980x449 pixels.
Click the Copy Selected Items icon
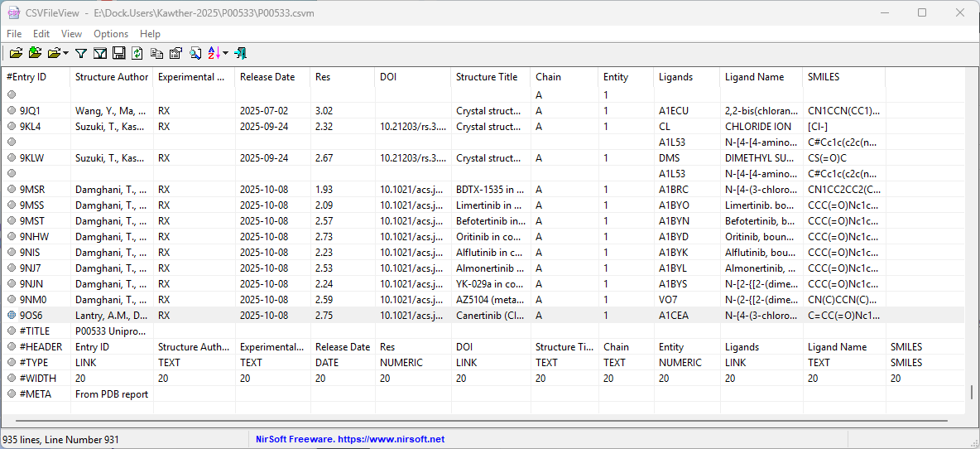pos(156,54)
